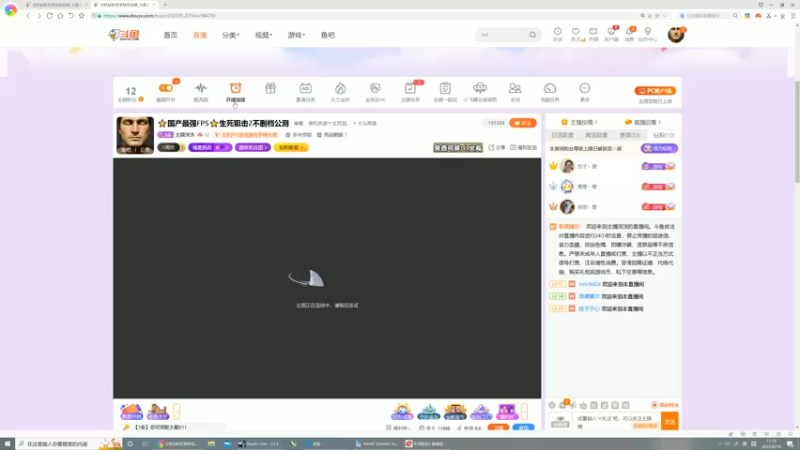Expand the 分类 dropdown menu
Screen dimensions: 800x450
[231, 35]
